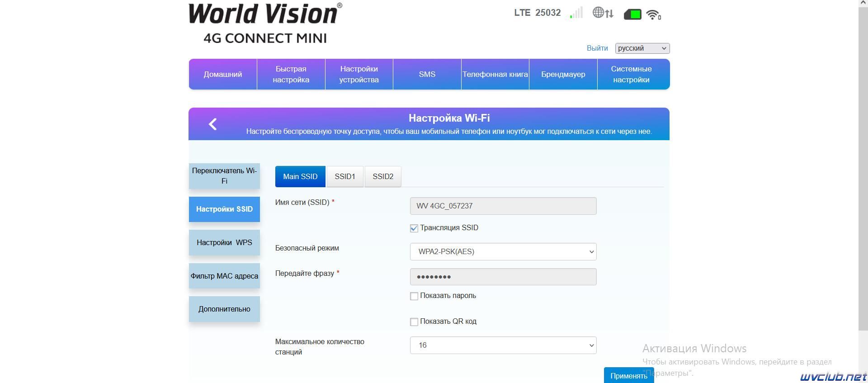868x383 pixels.
Task: Open the Дополнительно section
Action: click(x=224, y=309)
